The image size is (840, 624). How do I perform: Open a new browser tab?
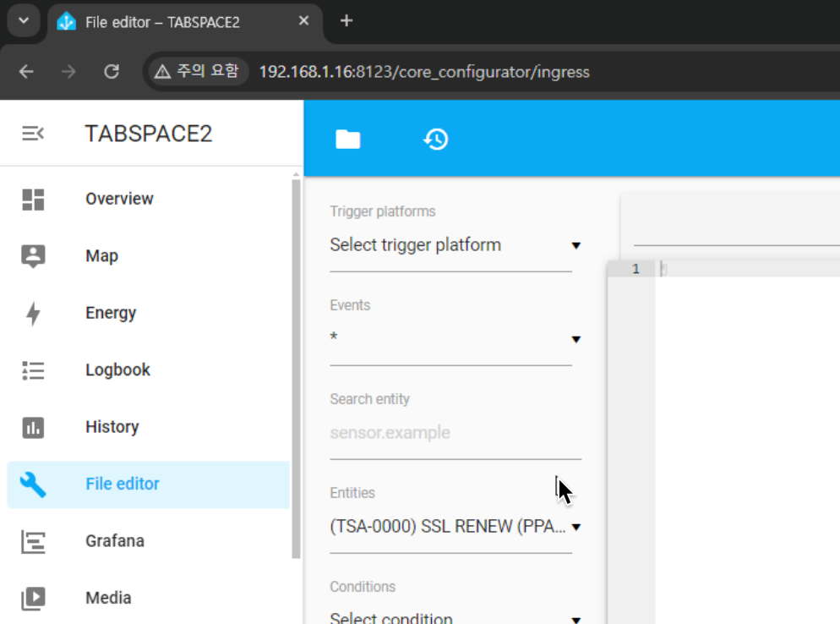coord(346,21)
